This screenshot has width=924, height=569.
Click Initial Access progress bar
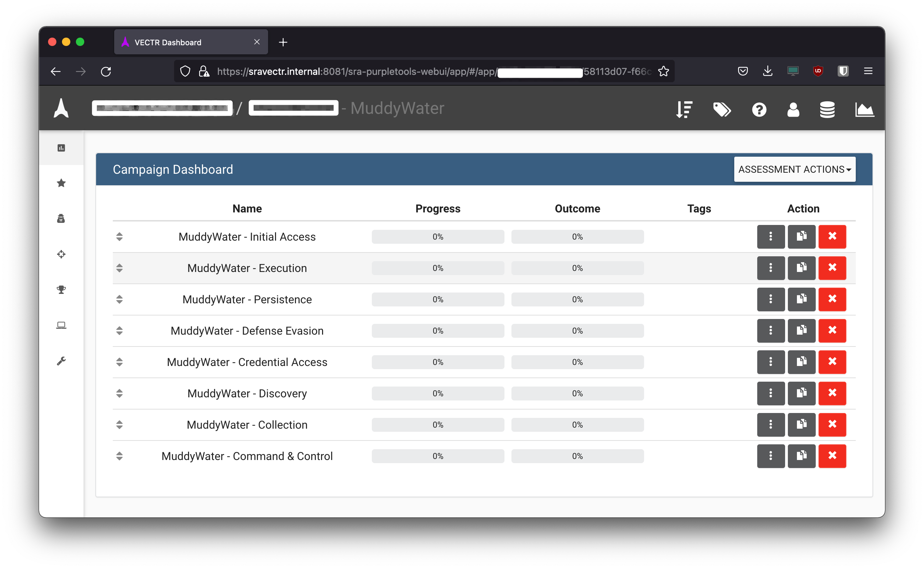click(438, 237)
